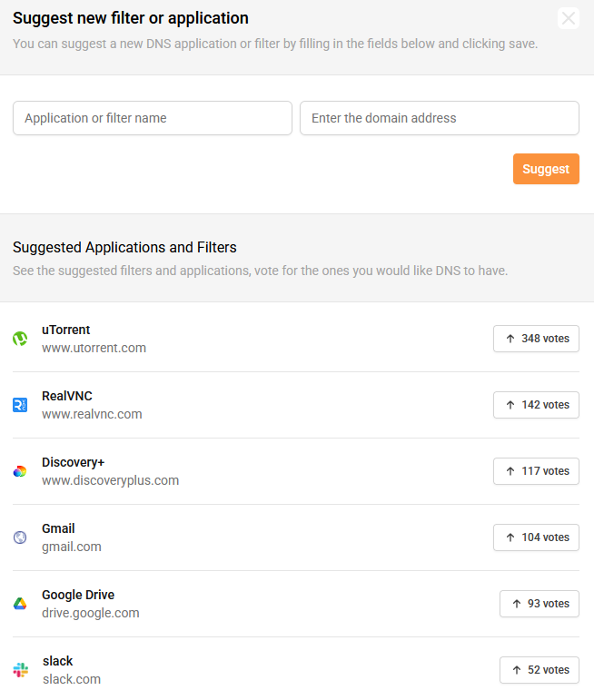This screenshot has height=700, width=594.
Task: Click the RealVNC logo icon
Action: (x=20, y=405)
